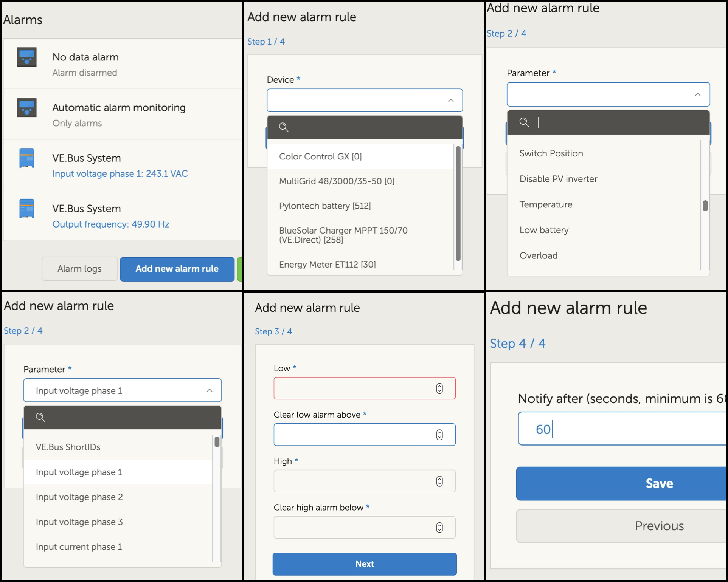Collapse the empty Parameter dropdown chevron
Viewport: 728px width, 582px height.
pyautogui.click(x=697, y=94)
